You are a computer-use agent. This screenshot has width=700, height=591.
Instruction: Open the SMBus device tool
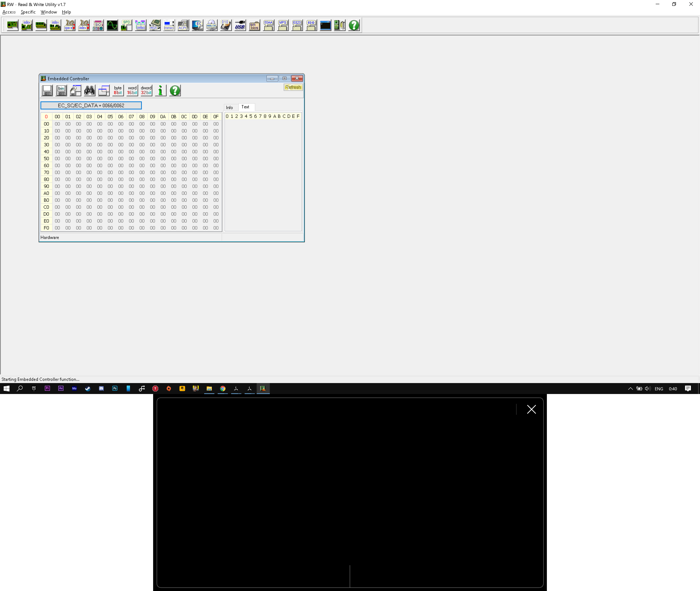[141, 25]
